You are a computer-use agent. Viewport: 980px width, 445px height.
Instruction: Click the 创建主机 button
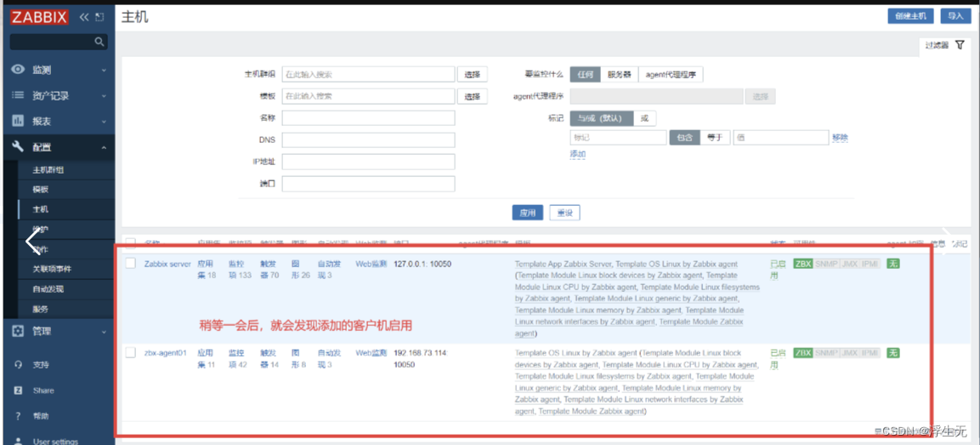pyautogui.click(x=910, y=16)
